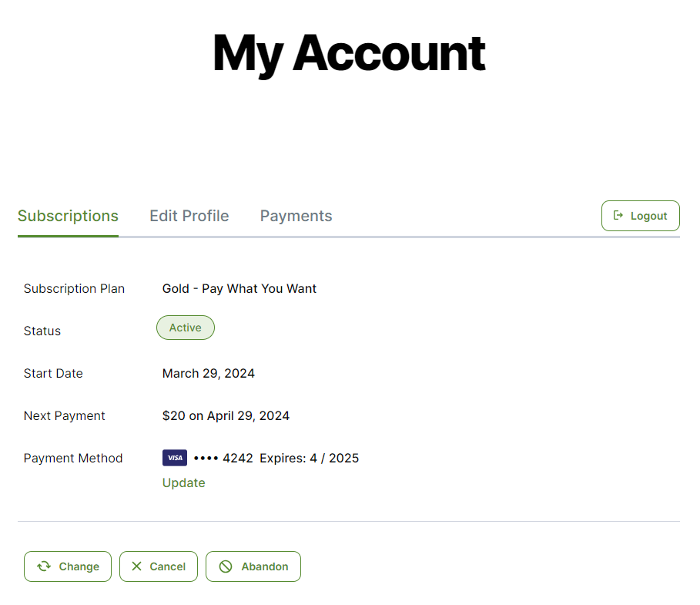Hit the Abandon subscription button label
Viewport: 700px width, 605px height.
tap(265, 566)
